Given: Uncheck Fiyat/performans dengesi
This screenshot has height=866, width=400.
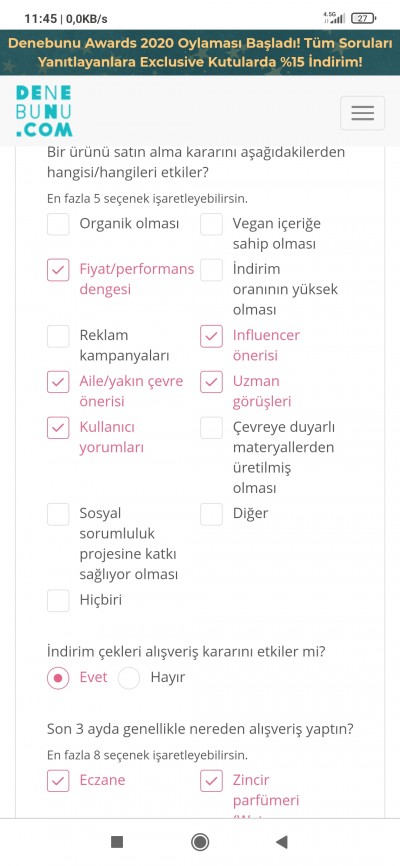Looking at the screenshot, I should pyautogui.click(x=58, y=270).
